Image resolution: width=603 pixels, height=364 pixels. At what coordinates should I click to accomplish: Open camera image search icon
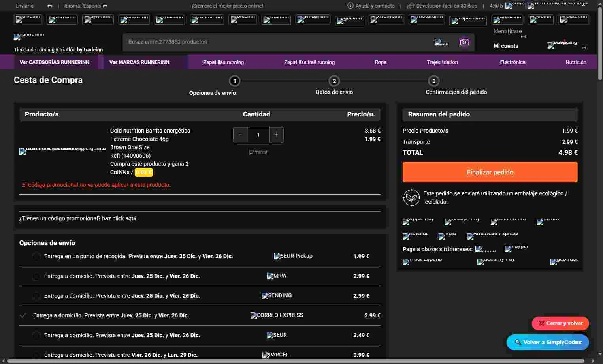464,42
